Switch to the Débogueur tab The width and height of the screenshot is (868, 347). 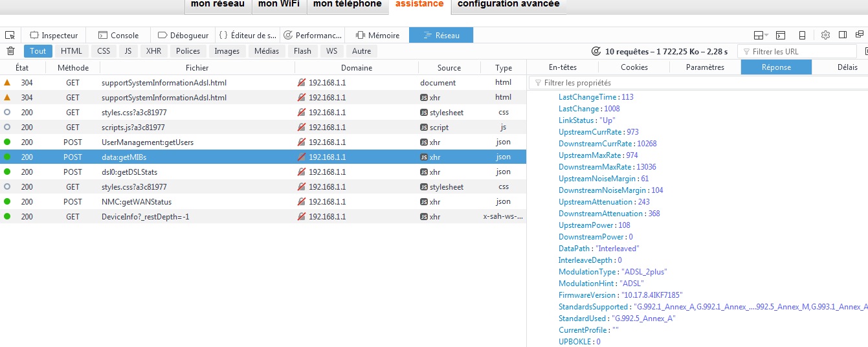[183, 36]
